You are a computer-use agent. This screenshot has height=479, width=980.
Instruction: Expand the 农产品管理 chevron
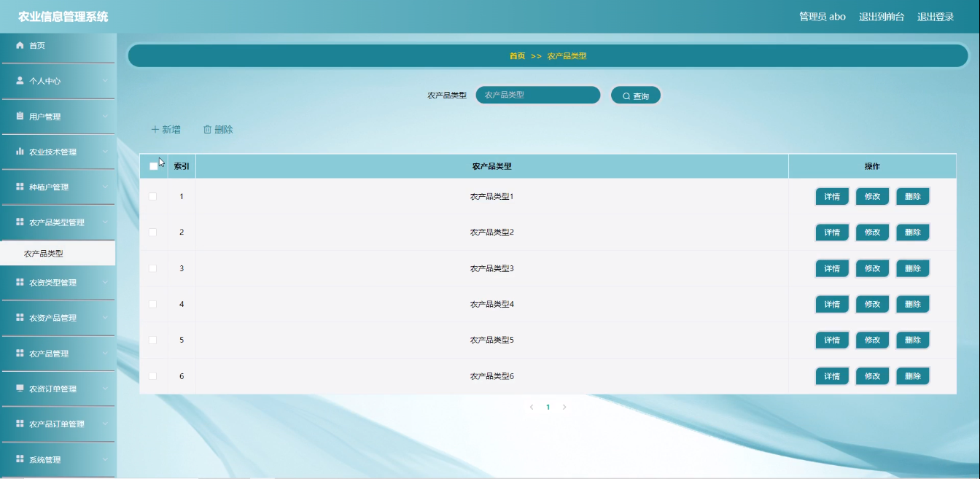click(105, 353)
